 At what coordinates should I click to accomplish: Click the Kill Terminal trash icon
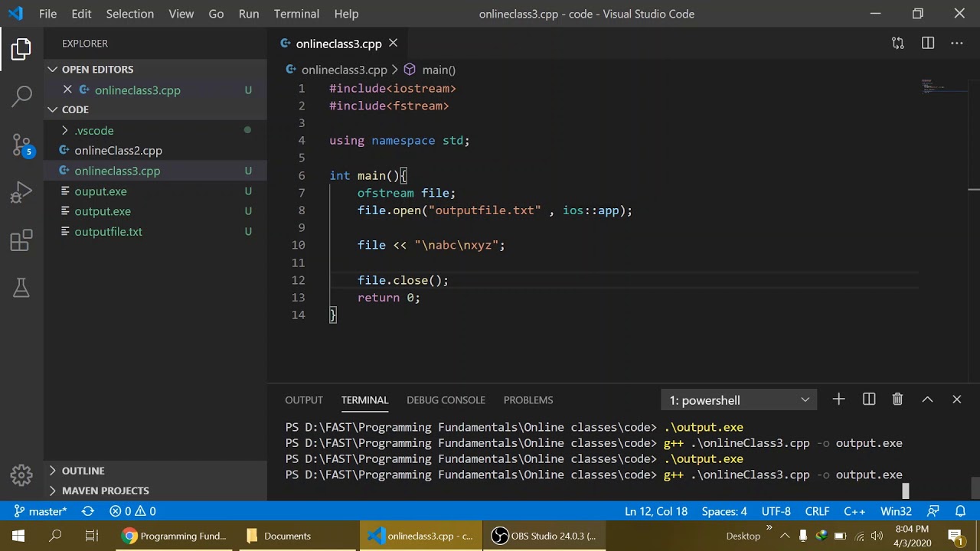point(897,399)
